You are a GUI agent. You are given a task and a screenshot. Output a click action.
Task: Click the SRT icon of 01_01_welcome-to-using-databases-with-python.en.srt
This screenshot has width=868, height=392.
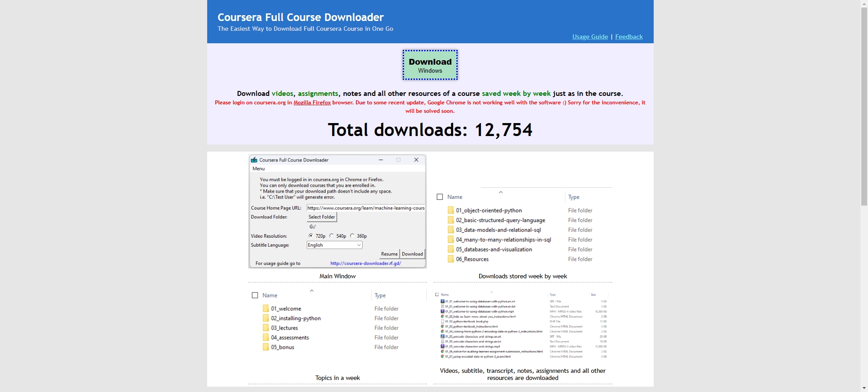442,301
